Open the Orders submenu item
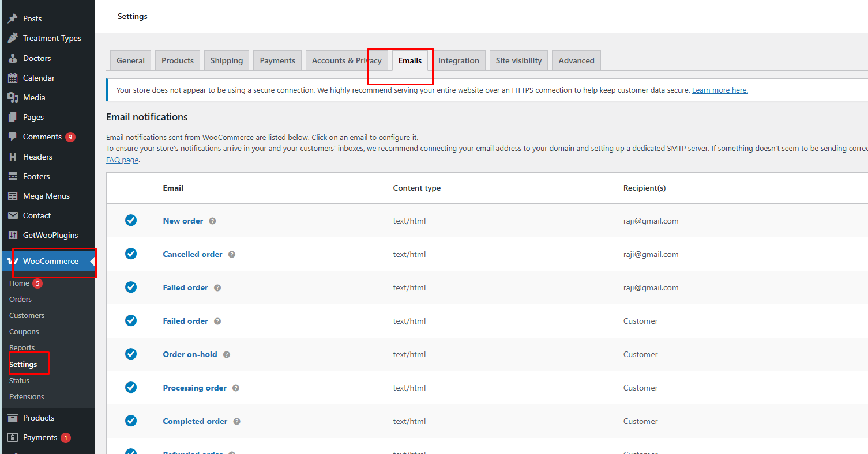This screenshot has height=454, width=868. point(21,299)
